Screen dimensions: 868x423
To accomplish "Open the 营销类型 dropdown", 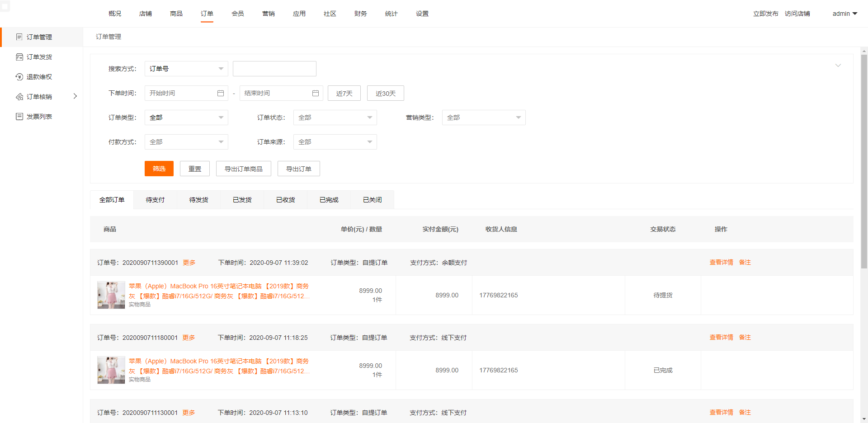I will pos(483,117).
